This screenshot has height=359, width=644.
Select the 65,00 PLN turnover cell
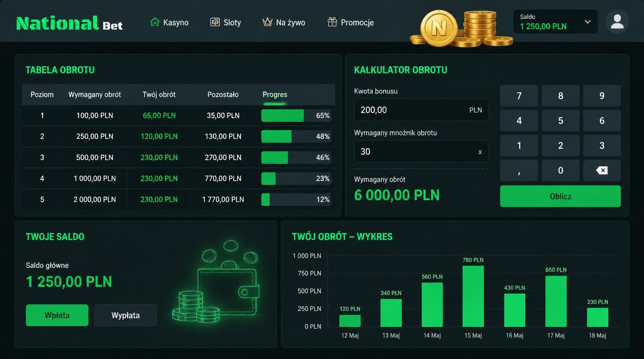tap(159, 115)
